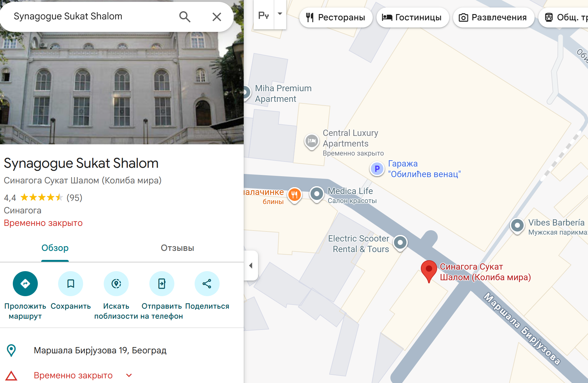Click the search magnifier icon
This screenshot has width=588, height=383.
pos(185,17)
